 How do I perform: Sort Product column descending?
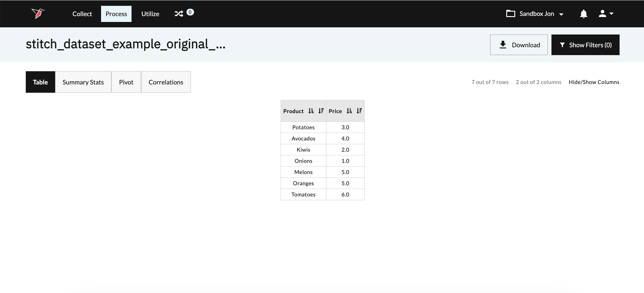click(x=321, y=111)
